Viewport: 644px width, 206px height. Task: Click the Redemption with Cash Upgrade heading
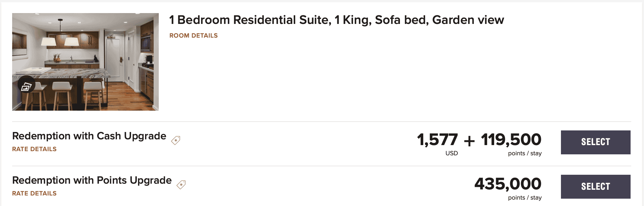coord(89,136)
